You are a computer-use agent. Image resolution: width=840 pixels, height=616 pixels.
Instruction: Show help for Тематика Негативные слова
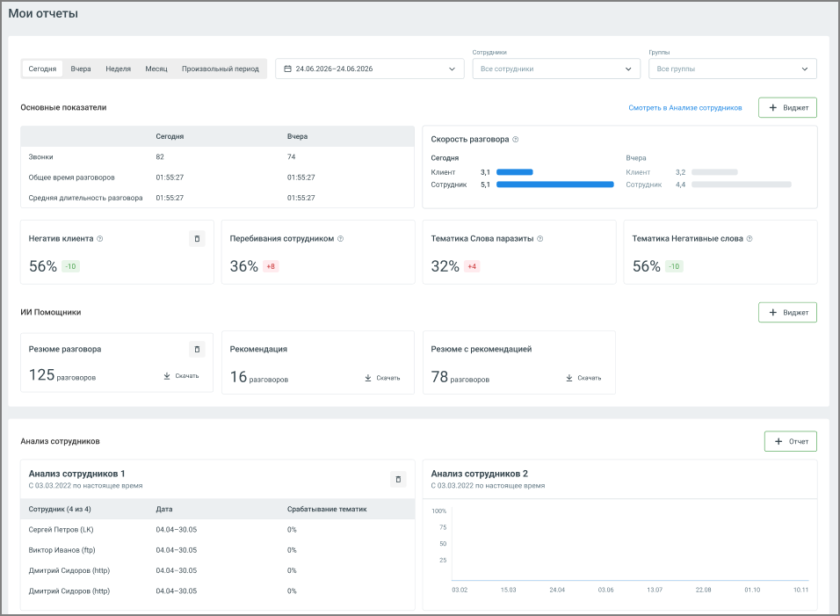point(749,239)
